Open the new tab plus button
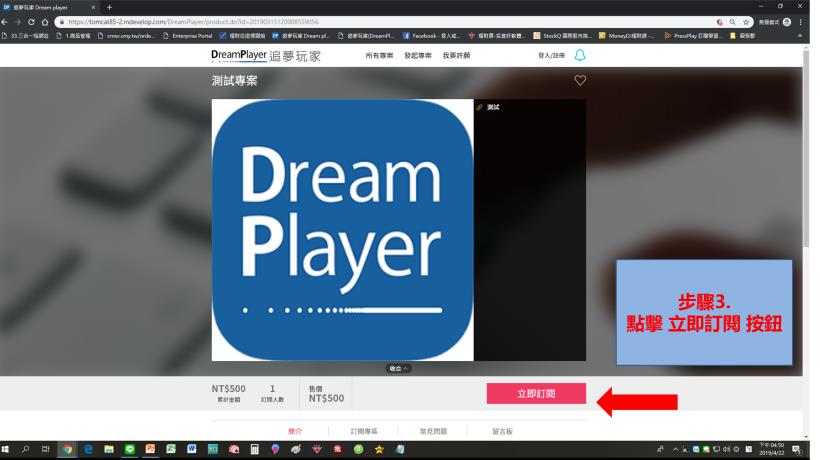 tap(109, 7)
